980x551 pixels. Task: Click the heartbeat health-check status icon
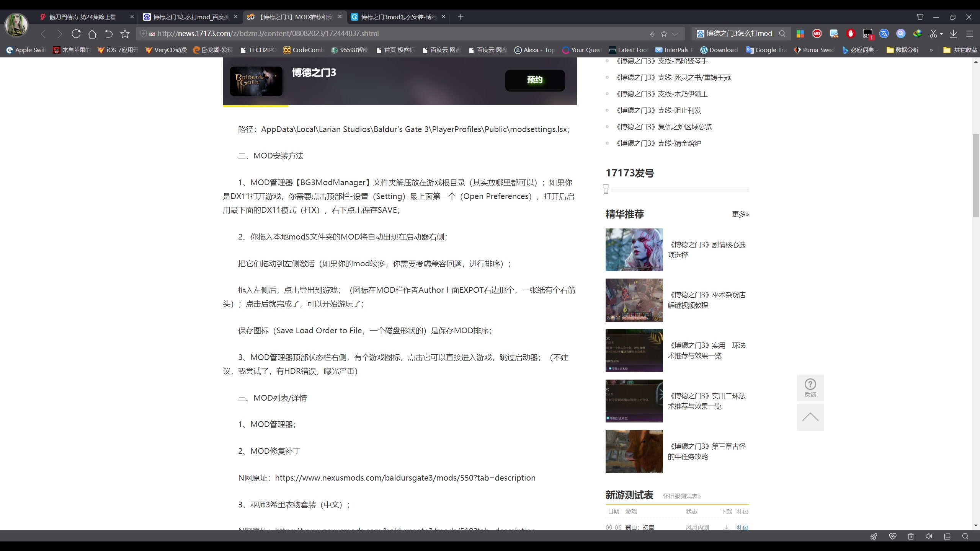click(893, 536)
